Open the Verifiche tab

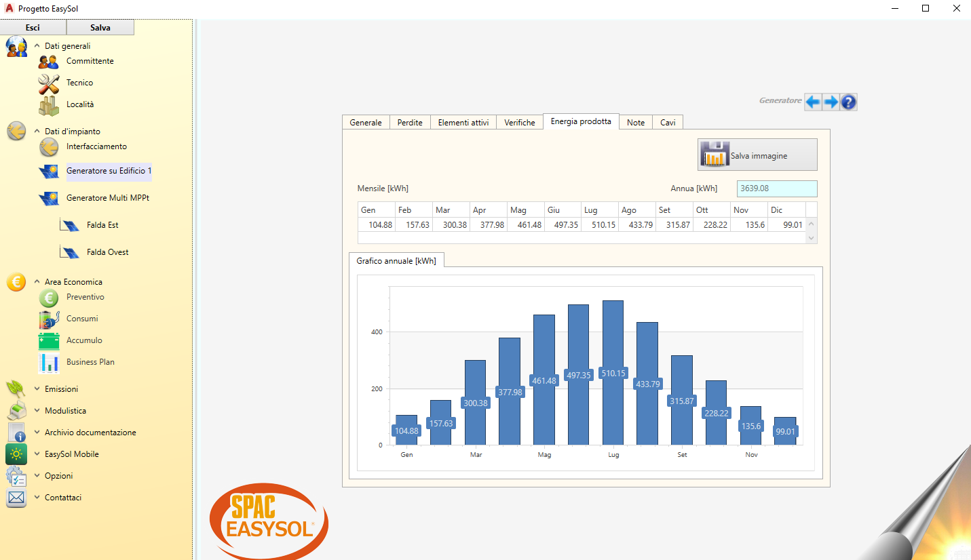tap(519, 123)
